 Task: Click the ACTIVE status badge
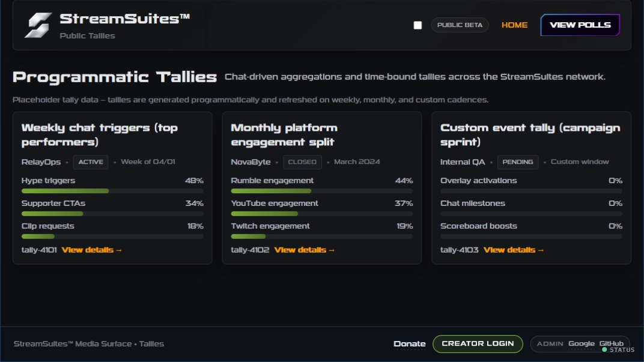(x=91, y=162)
